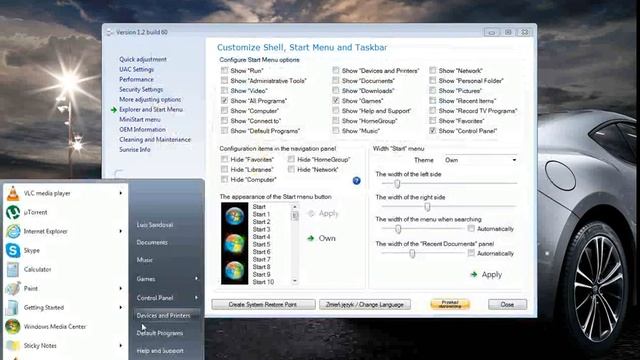
Task: Select Start 10 in the button list
Action: coord(263,282)
